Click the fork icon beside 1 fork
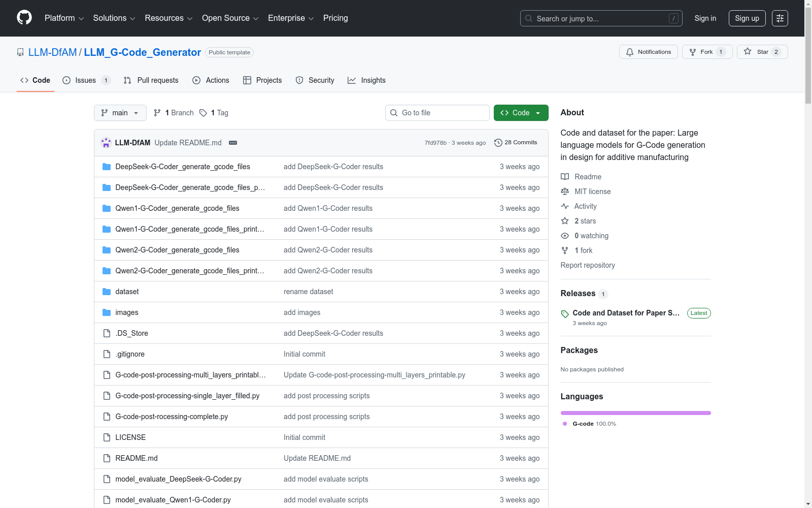The image size is (812, 508). (565, 250)
